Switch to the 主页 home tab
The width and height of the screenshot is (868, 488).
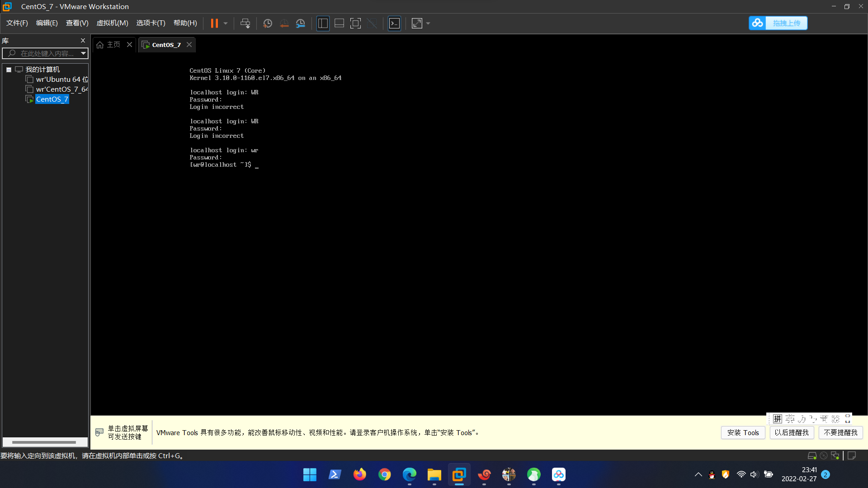coord(109,45)
